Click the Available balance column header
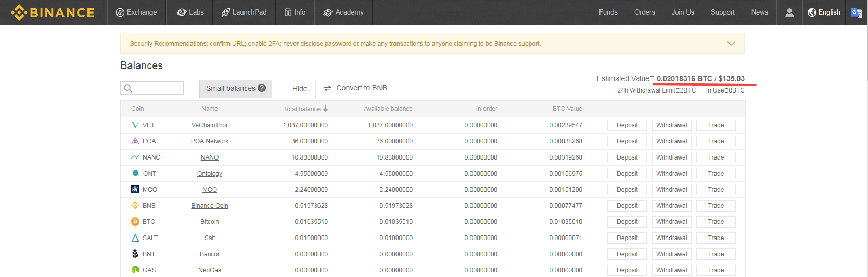Image resolution: width=868 pixels, height=277 pixels. [388, 109]
